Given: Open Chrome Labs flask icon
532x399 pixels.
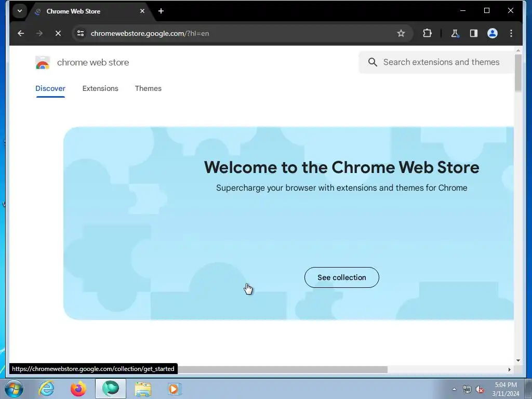Looking at the screenshot, I should tap(455, 33).
